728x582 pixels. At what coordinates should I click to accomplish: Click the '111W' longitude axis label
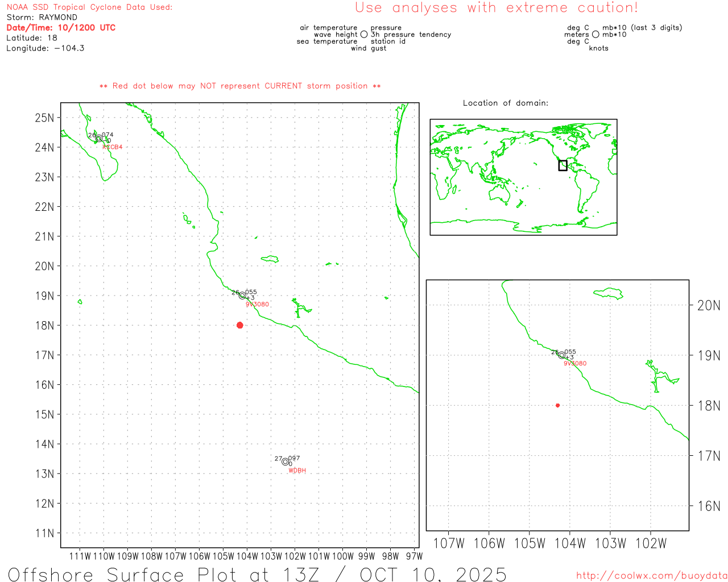tap(80, 556)
